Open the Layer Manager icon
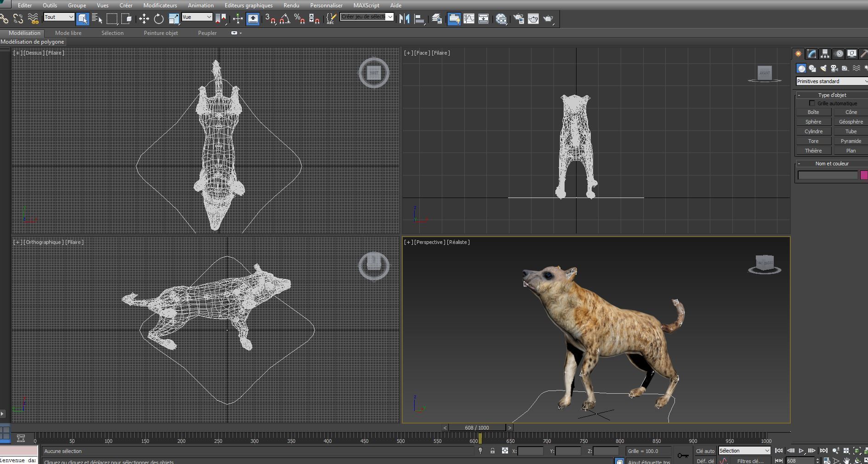Image resolution: width=868 pixels, height=464 pixels. 437,18
